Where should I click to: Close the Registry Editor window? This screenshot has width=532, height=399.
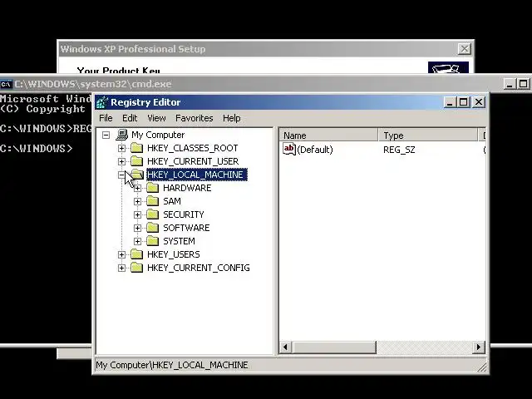479,102
